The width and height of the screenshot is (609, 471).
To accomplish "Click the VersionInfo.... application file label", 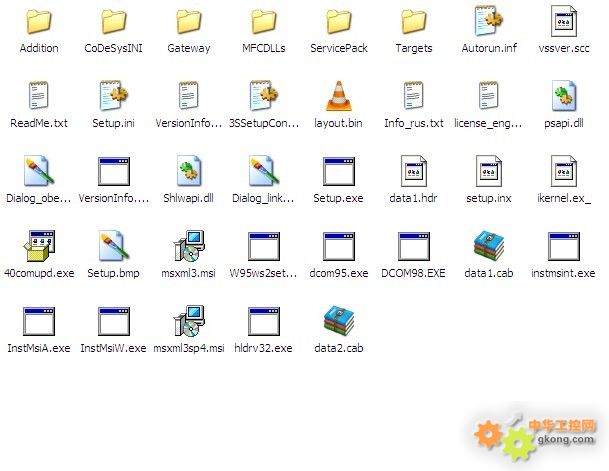I will (114, 198).
